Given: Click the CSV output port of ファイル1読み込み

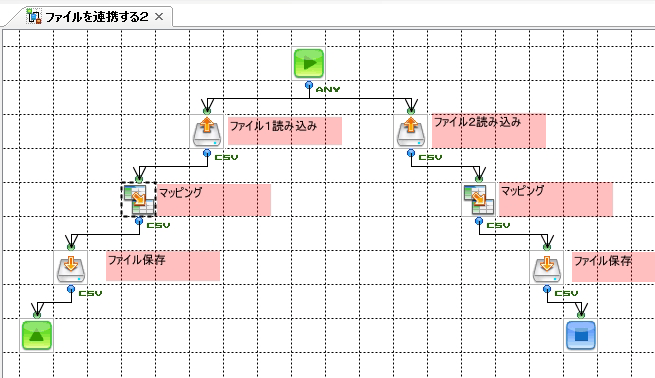Looking at the screenshot, I should [207, 153].
